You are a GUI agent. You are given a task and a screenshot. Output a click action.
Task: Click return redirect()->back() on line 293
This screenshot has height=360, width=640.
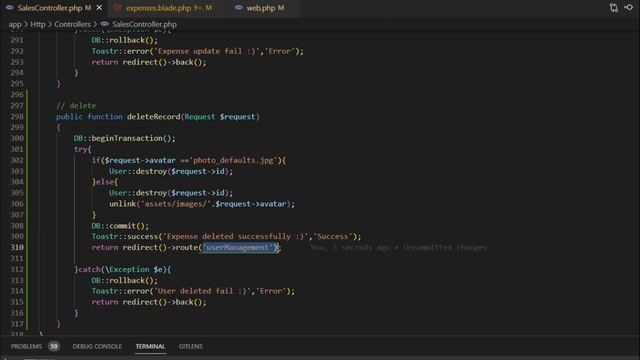pos(149,62)
